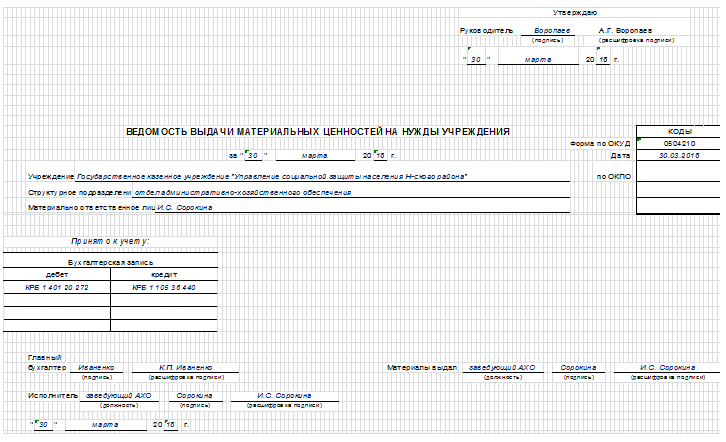Select "марта" in bottom-left date
The width and height of the screenshot is (726, 442).
point(105,424)
